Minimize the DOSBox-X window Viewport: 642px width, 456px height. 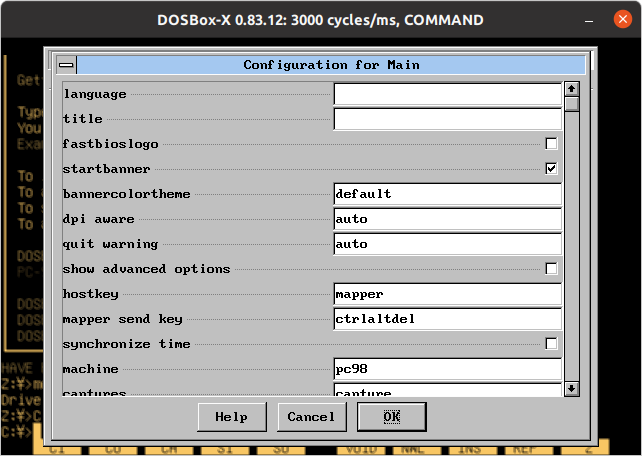[589, 20]
